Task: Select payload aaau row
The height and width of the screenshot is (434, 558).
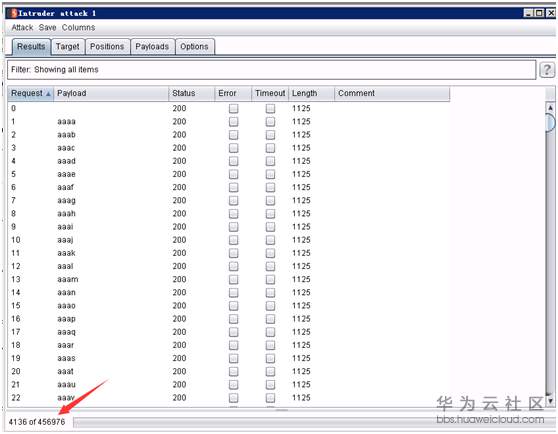Action: pyautogui.click(x=228, y=385)
